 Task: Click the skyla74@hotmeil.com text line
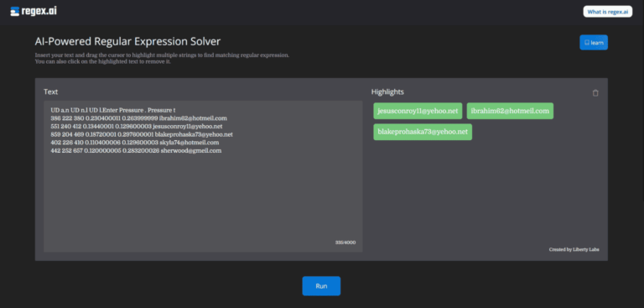pyautogui.click(x=135, y=143)
